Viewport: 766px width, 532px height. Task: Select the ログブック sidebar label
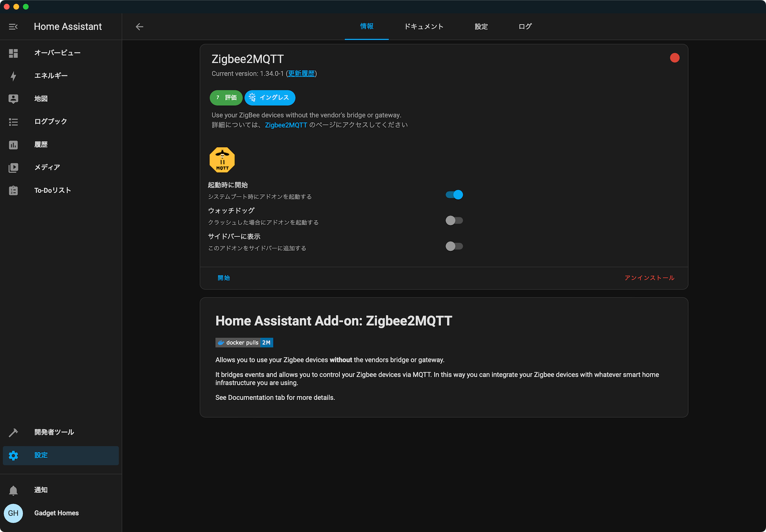51,122
